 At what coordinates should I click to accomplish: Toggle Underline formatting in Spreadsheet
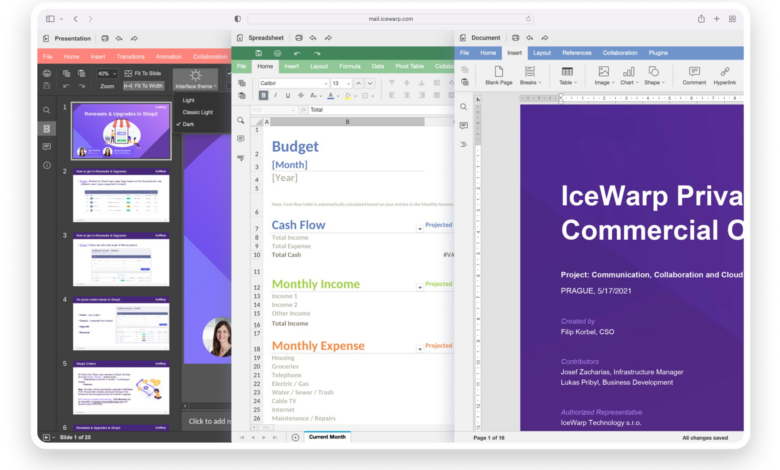(x=288, y=95)
